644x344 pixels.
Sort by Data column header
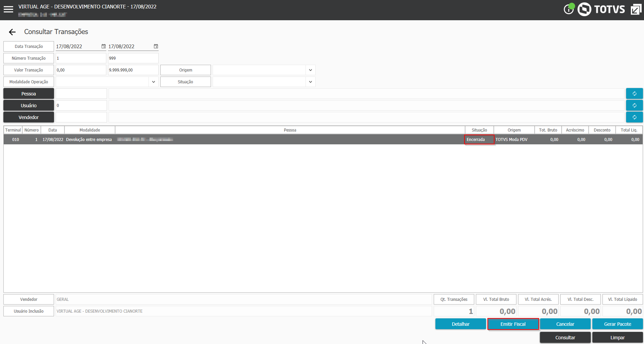tap(53, 130)
